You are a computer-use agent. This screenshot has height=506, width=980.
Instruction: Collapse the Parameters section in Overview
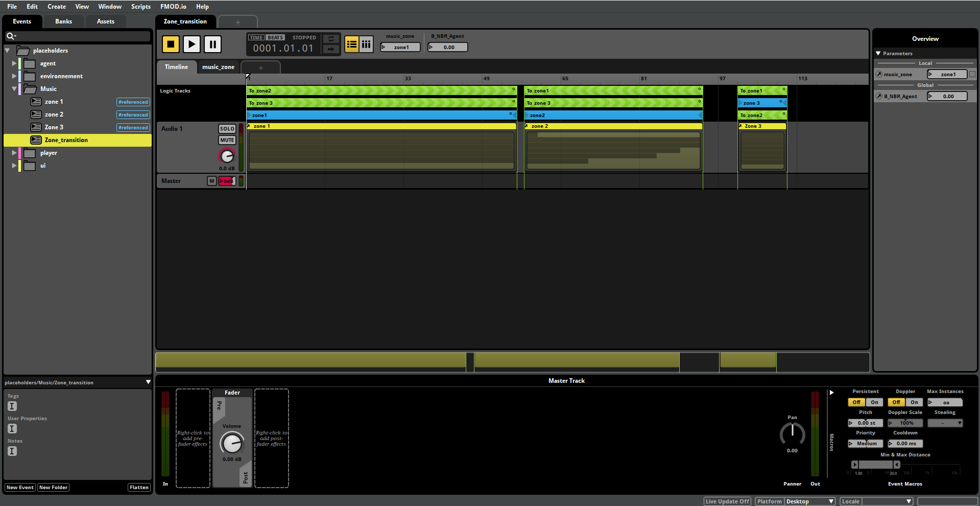pyautogui.click(x=878, y=54)
